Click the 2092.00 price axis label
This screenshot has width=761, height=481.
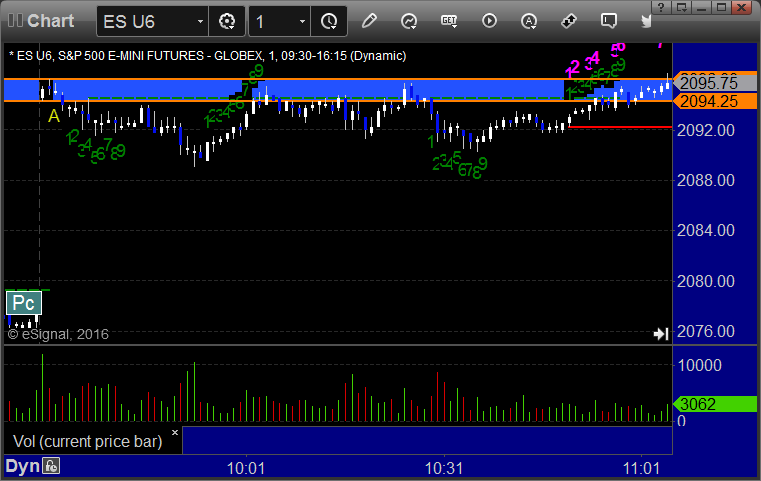coord(706,130)
